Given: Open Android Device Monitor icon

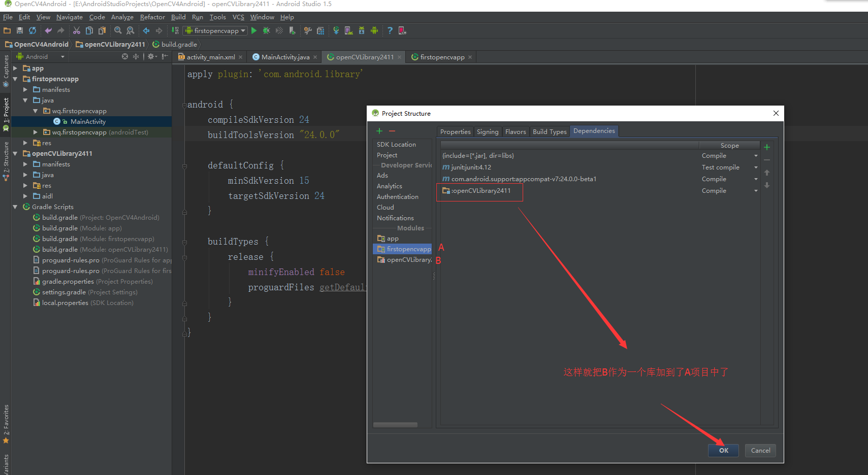Looking at the screenshot, I should point(374,30).
